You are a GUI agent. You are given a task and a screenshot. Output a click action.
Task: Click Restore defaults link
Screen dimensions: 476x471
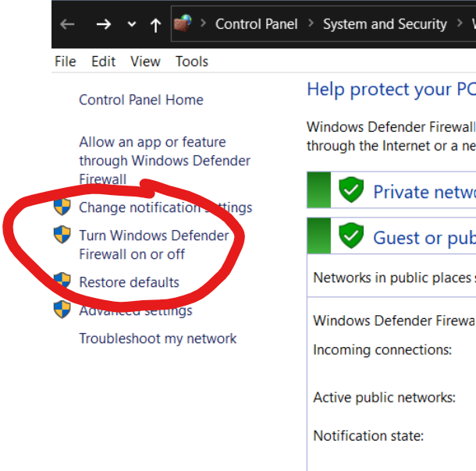coord(129,282)
